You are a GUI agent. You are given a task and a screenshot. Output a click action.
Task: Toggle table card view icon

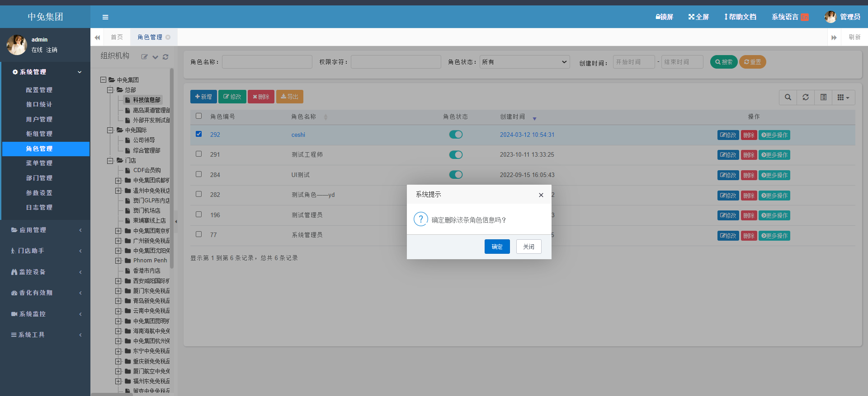823,97
